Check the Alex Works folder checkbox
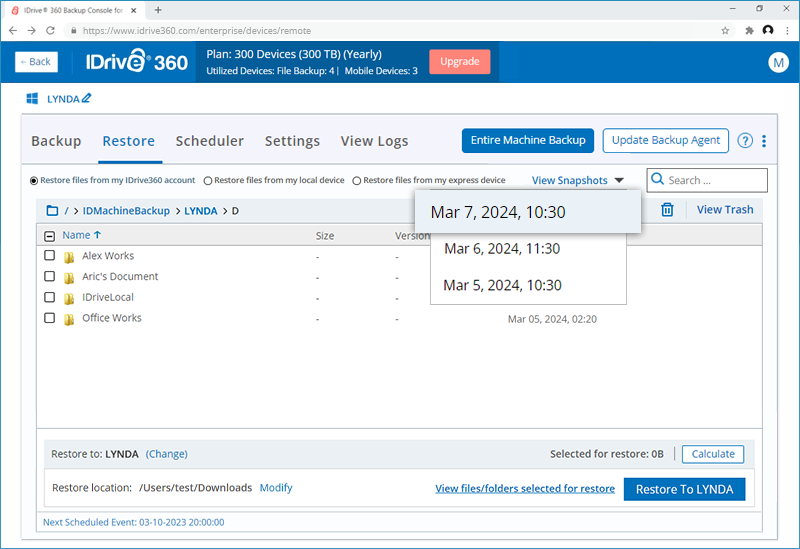Screen dimensions: 800x549 click(50, 256)
